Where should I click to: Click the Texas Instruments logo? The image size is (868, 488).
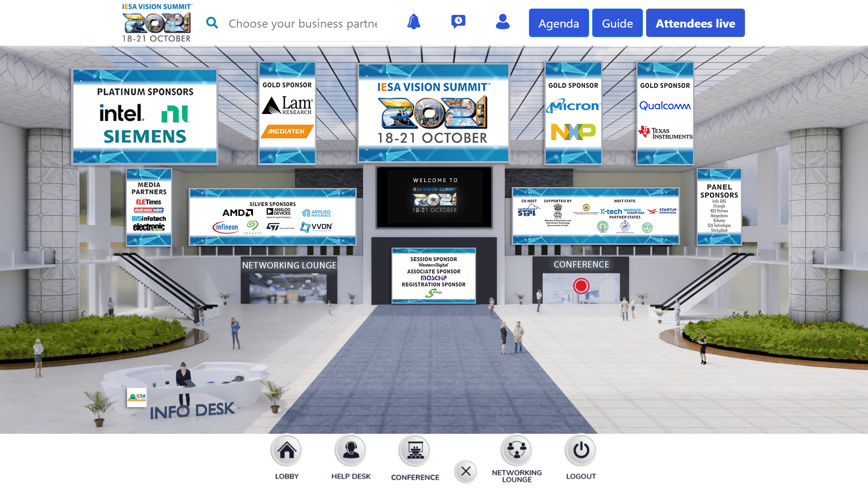pyautogui.click(x=665, y=133)
